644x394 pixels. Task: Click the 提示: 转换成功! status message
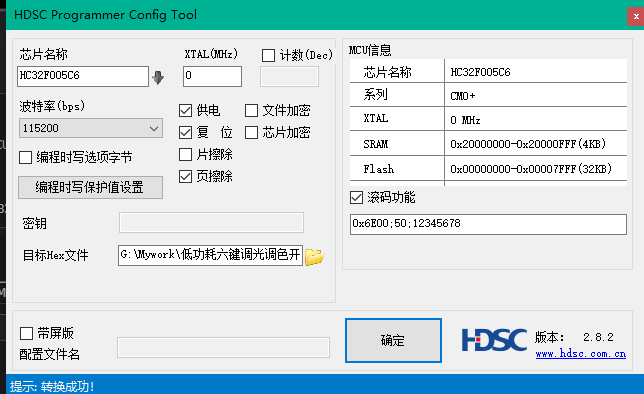[52, 386]
